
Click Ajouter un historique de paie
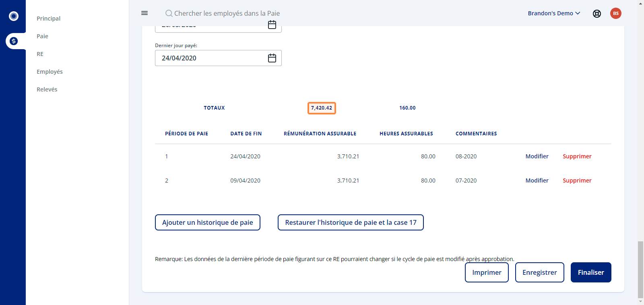tap(208, 222)
